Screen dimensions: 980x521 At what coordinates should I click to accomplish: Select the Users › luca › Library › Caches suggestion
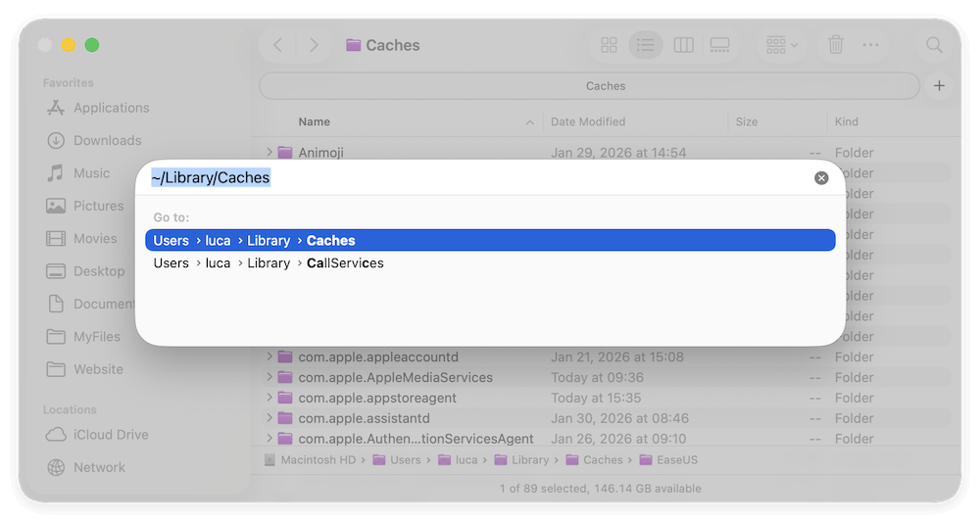[x=490, y=241]
